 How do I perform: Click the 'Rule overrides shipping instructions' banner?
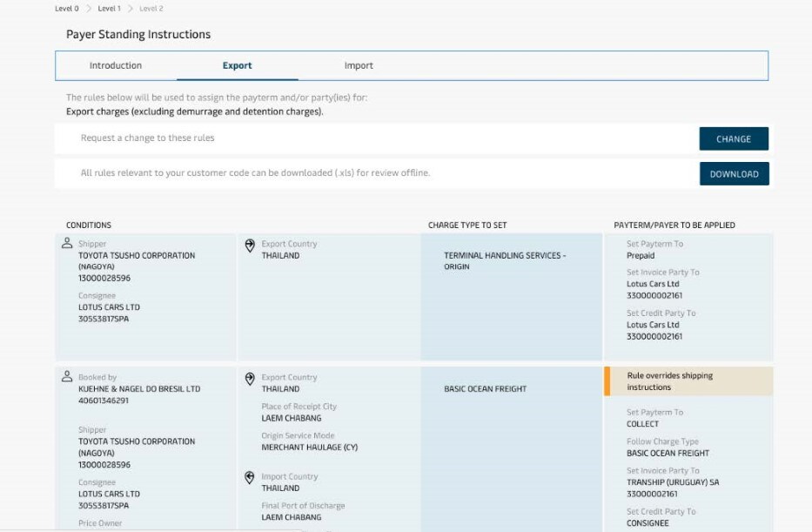688,381
